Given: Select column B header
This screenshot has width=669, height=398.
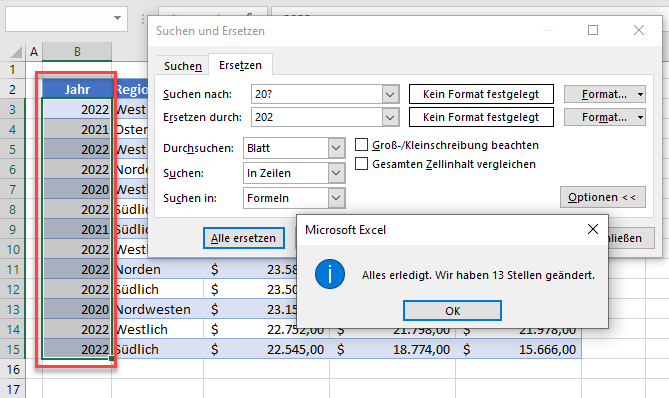Looking at the screenshot, I should pyautogui.click(x=77, y=52).
